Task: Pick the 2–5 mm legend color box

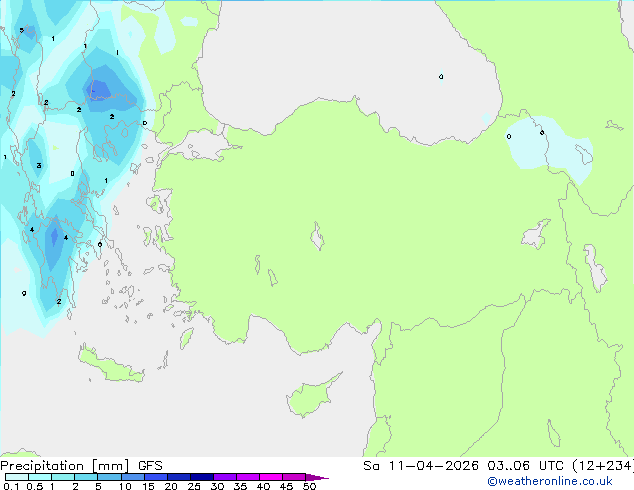Action: pos(86,477)
